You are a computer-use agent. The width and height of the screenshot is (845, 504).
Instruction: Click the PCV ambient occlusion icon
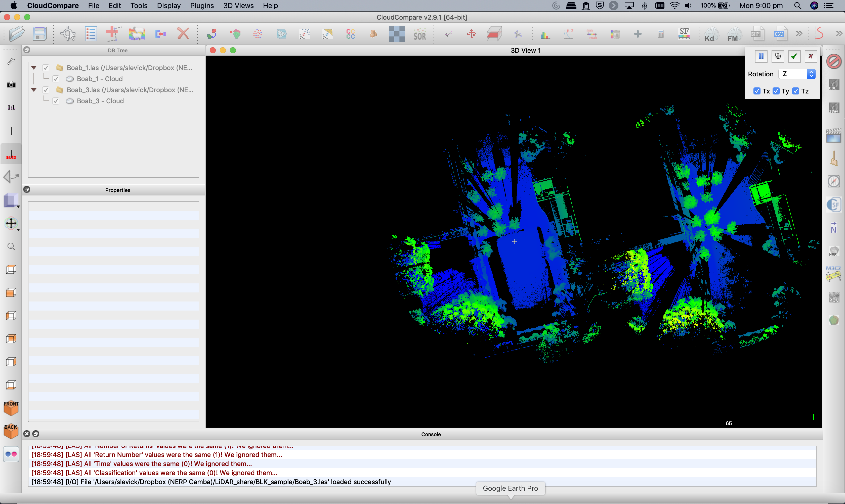[x=834, y=297]
